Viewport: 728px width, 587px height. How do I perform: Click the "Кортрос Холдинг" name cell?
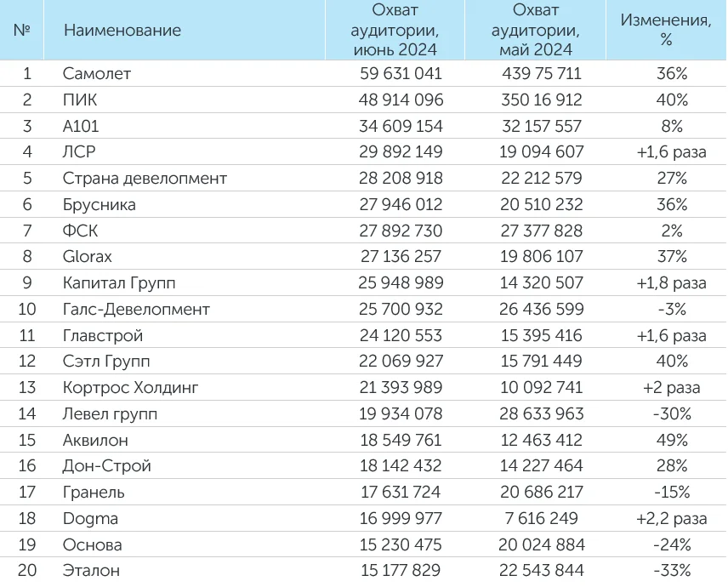coord(130,388)
